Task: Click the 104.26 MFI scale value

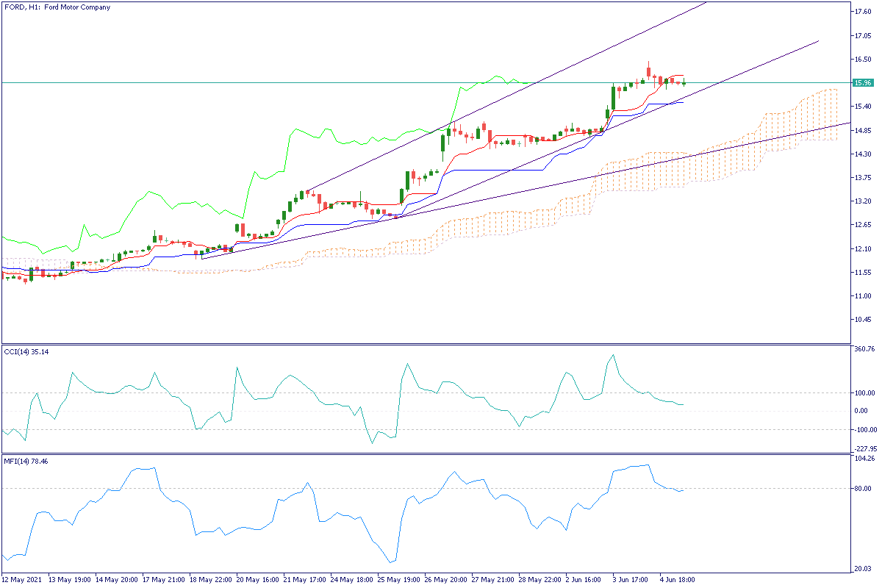Action: tap(862, 459)
